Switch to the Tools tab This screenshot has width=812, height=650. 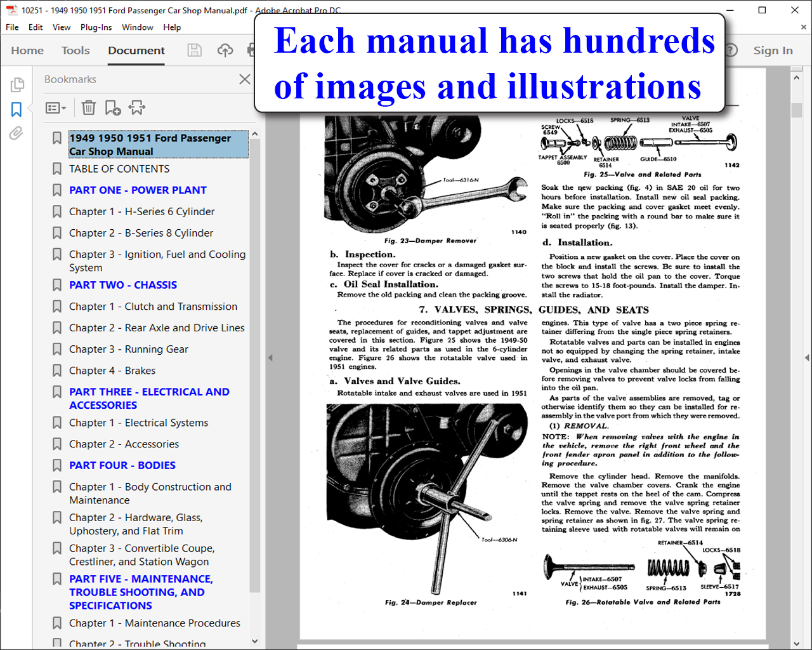click(x=75, y=51)
